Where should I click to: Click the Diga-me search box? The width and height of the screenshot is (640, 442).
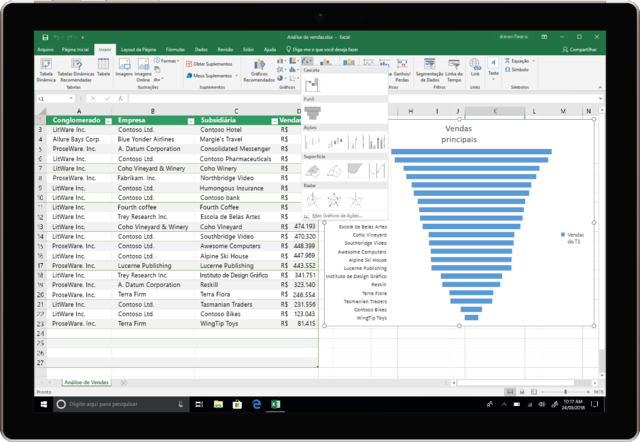click(322, 49)
